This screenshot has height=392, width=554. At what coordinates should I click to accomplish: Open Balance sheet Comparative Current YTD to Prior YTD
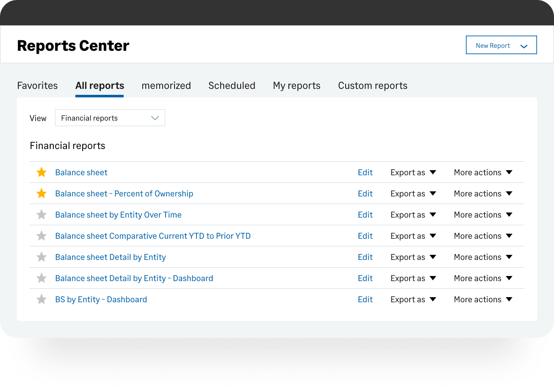point(153,236)
